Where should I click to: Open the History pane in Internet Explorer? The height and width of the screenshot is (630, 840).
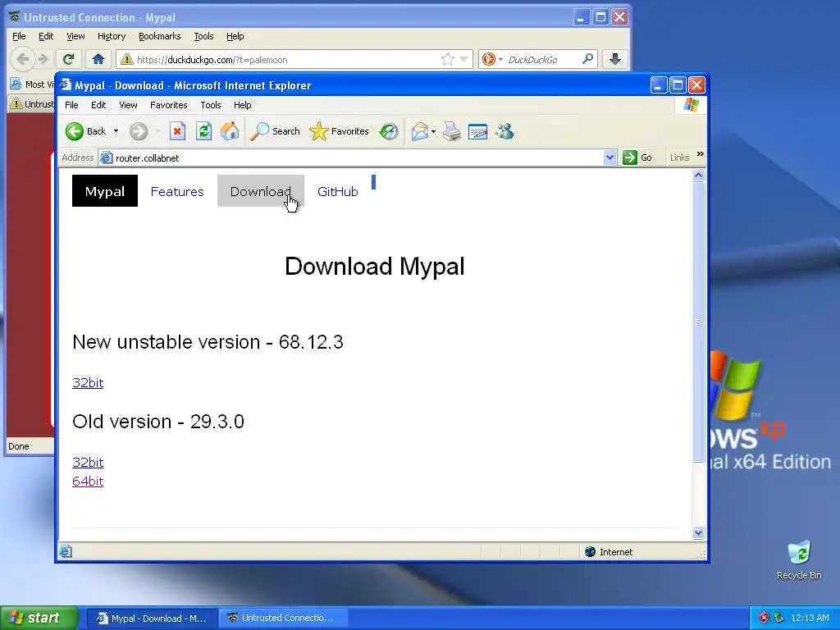click(389, 131)
